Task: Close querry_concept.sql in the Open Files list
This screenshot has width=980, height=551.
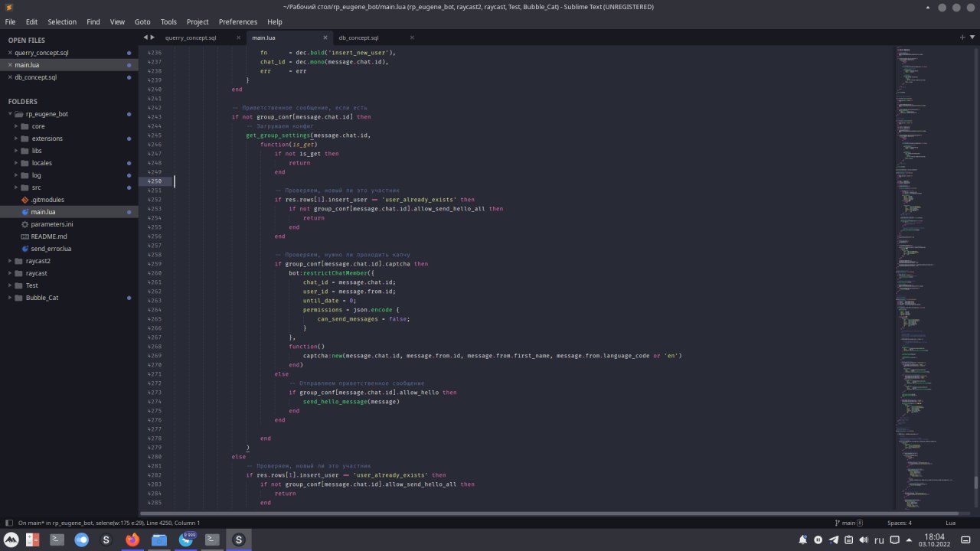Action: [10, 53]
